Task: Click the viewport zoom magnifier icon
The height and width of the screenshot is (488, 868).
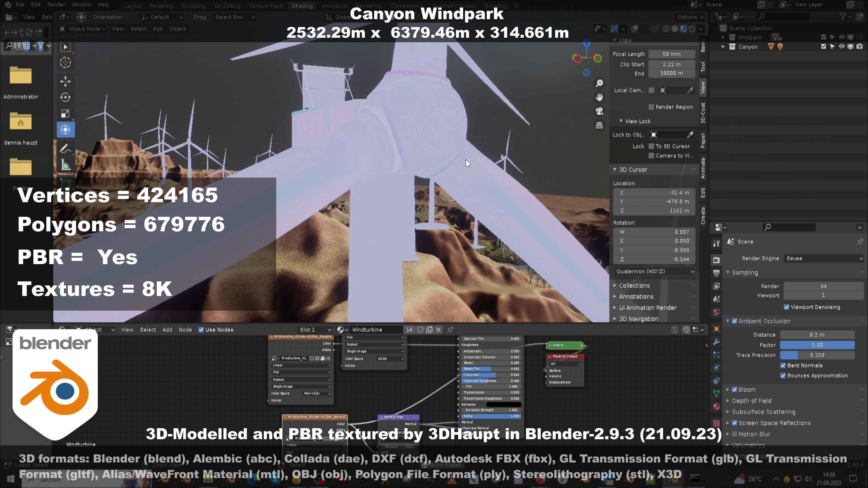Action: (x=599, y=83)
